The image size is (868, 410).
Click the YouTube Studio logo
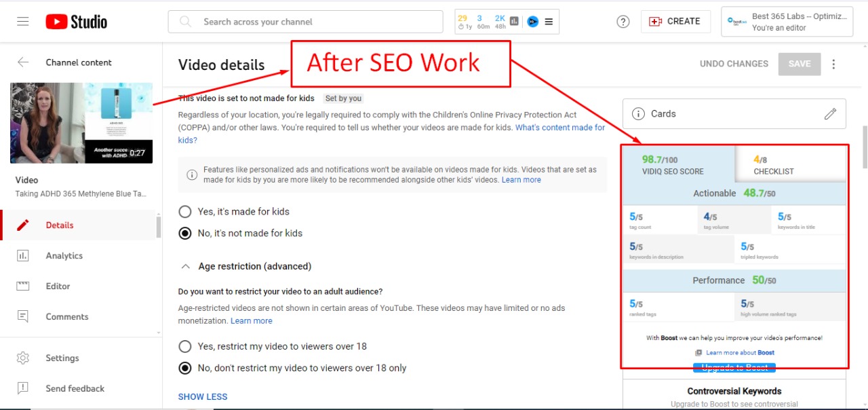[76, 22]
